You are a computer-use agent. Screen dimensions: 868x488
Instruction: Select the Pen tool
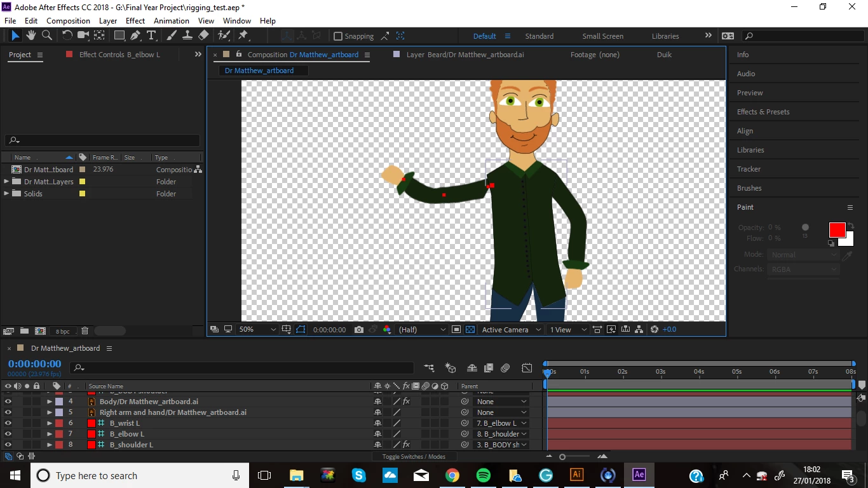point(135,36)
